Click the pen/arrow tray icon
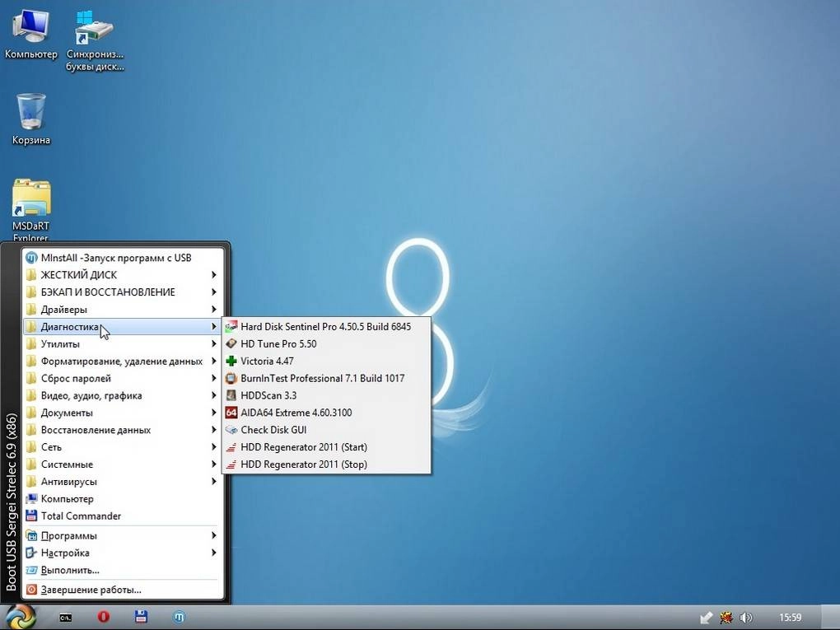 tap(706, 618)
